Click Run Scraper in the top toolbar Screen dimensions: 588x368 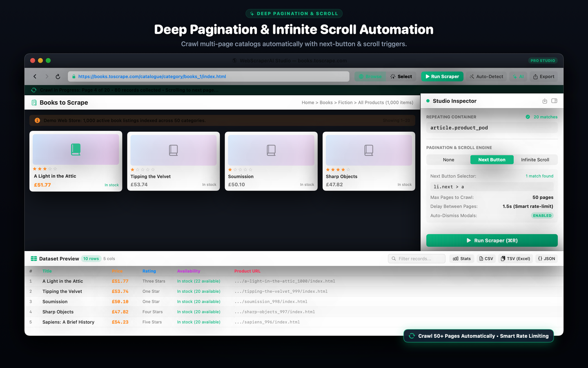(442, 76)
